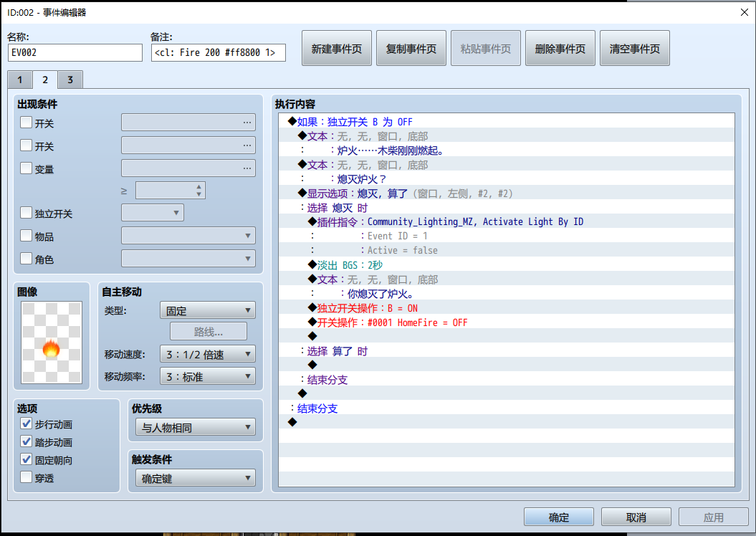756x536 pixels.
Task: Select the 选择 熄灭 时 branch line
Action: 506,208
